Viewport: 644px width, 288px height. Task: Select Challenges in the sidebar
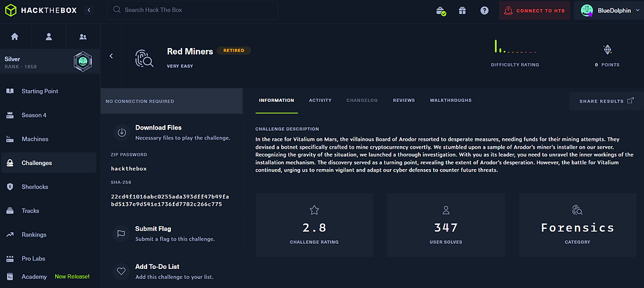pos(48,162)
